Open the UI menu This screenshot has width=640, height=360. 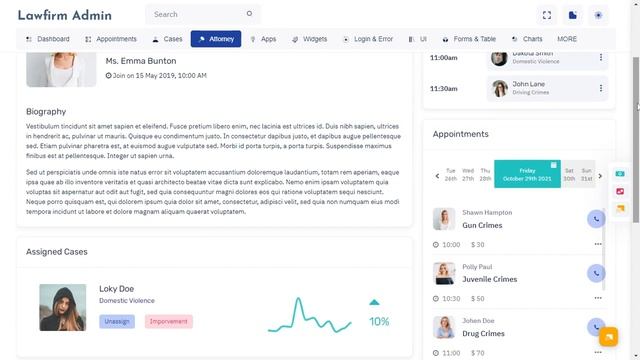[x=418, y=39]
